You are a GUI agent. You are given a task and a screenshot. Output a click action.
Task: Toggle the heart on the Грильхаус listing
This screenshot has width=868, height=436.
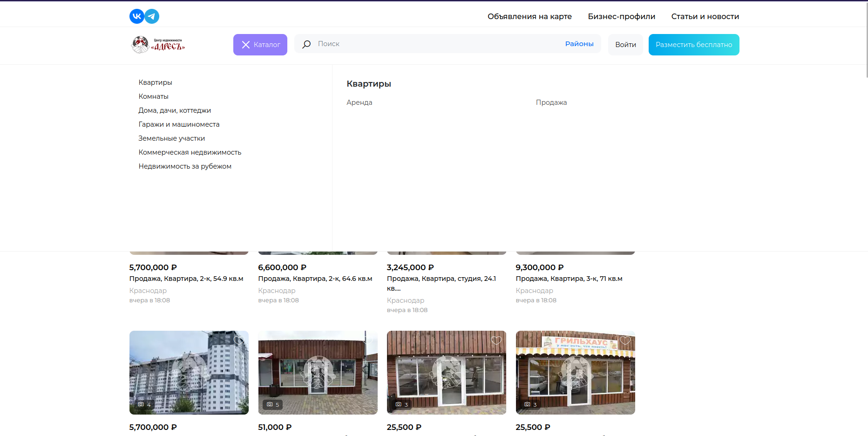[625, 341]
